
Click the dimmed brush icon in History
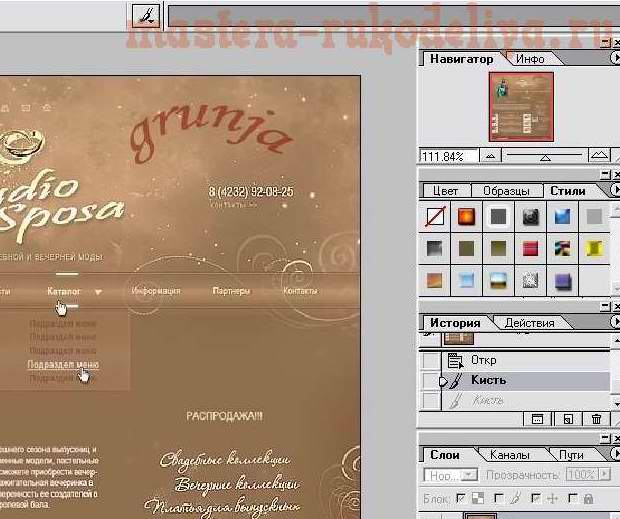pos(455,401)
